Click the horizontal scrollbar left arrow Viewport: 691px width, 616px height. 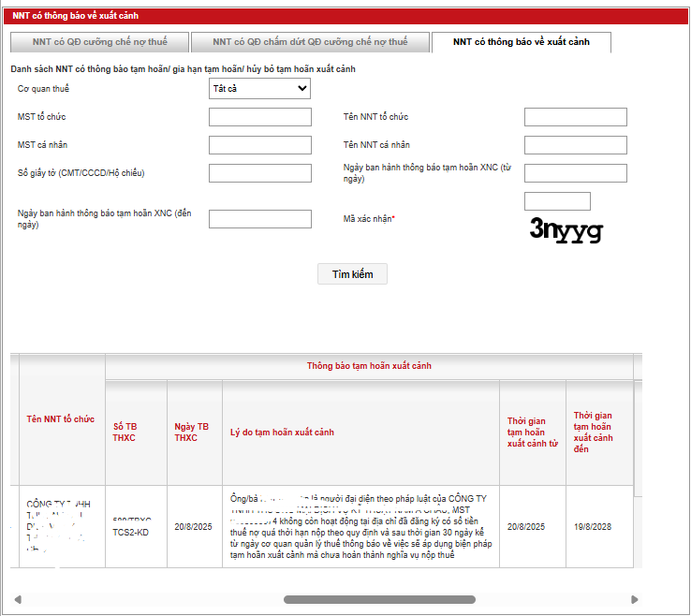(18, 599)
